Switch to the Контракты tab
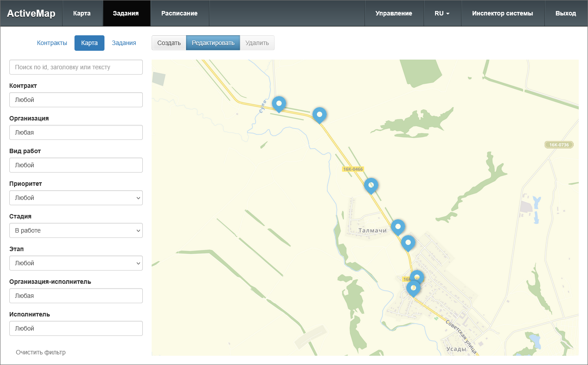 click(x=52, y=43)
